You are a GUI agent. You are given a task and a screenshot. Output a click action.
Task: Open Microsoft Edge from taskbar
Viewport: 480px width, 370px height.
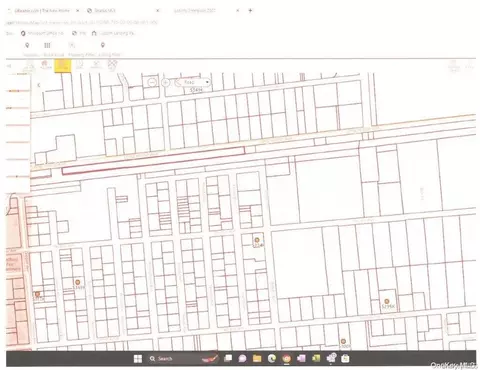coord(272,359)
